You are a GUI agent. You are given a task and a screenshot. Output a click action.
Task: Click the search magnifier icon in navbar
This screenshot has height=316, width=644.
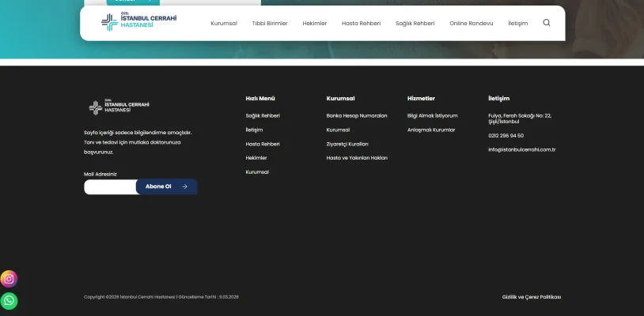pyautogui.click(x=547, y=23)
